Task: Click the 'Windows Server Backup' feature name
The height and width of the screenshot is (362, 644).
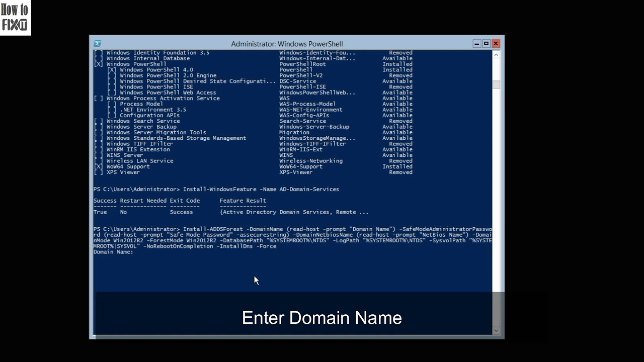Action: (x=141, y=127)
